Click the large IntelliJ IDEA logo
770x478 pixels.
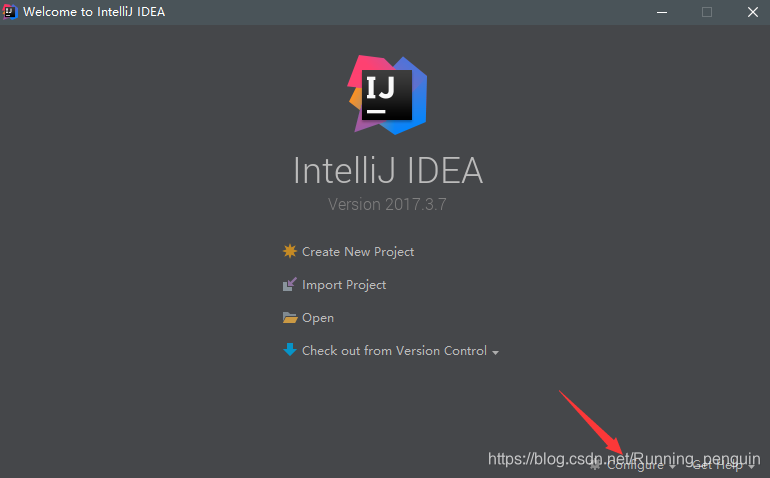(387, 95)
